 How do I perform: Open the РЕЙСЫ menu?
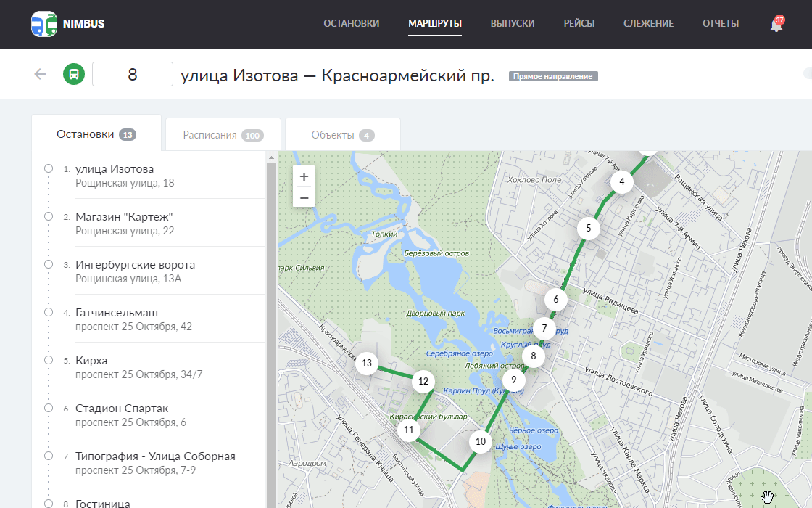pos(579,24)
